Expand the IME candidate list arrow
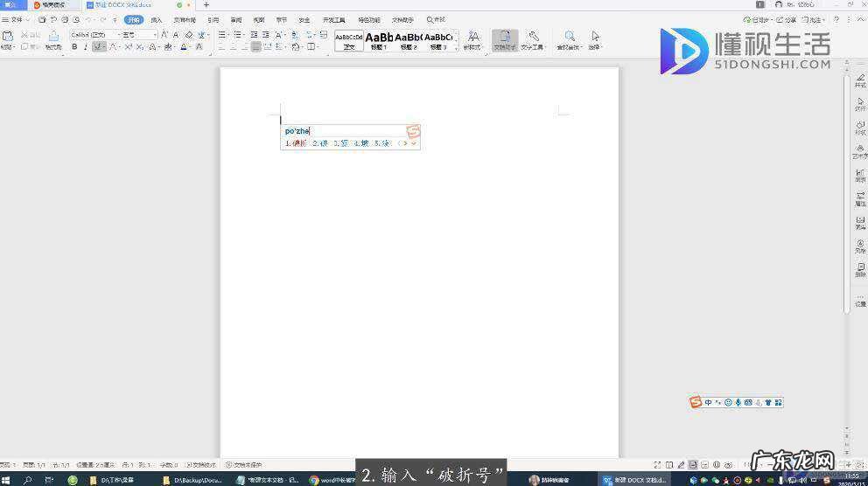 pos(414,143)
